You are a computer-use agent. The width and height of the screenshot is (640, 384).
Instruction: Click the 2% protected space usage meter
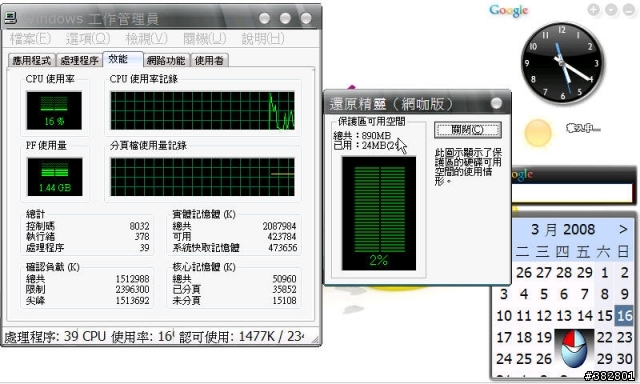(x=379, y=213)
